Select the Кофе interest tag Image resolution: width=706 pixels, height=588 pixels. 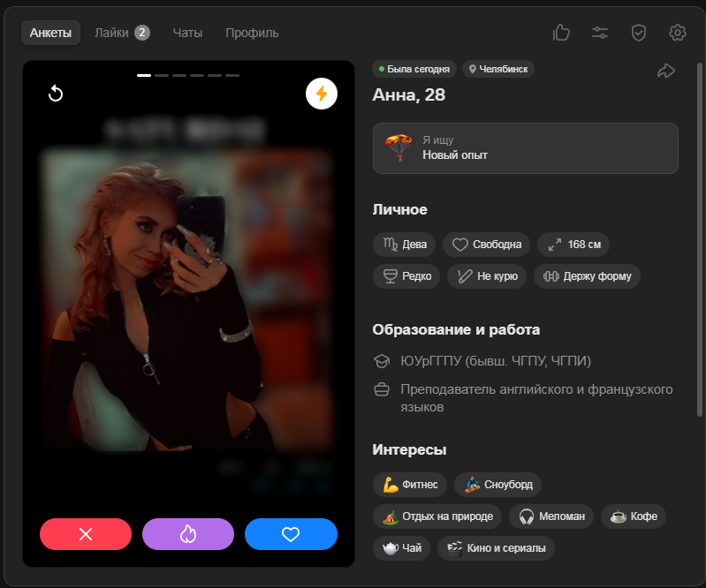(x=634, y=516)
